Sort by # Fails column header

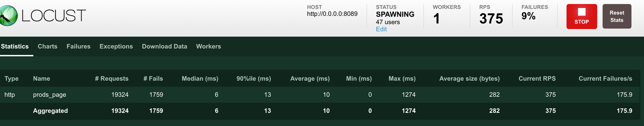(x=153, y=79)
